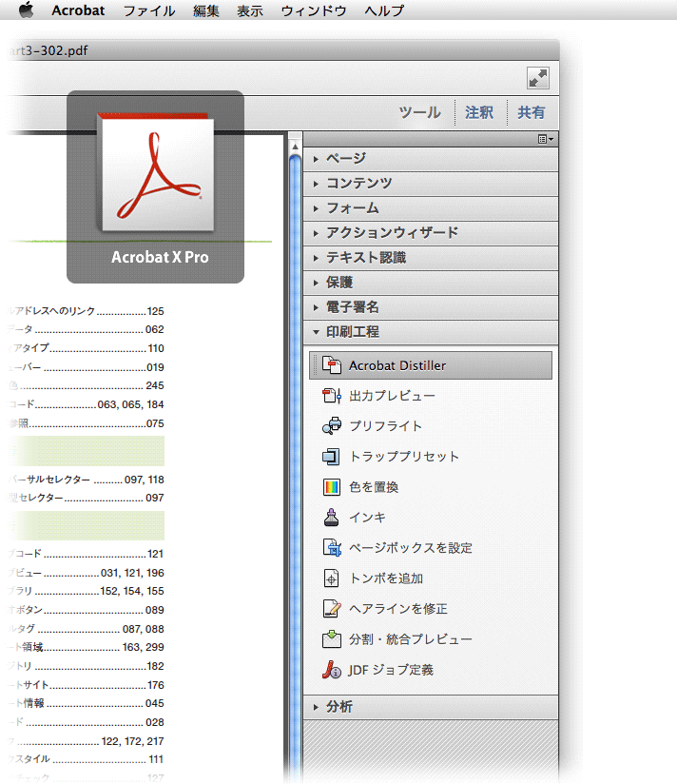Click index entry with pages 152, 154, 155
The image size is (677, 784).
coord(86,591)
